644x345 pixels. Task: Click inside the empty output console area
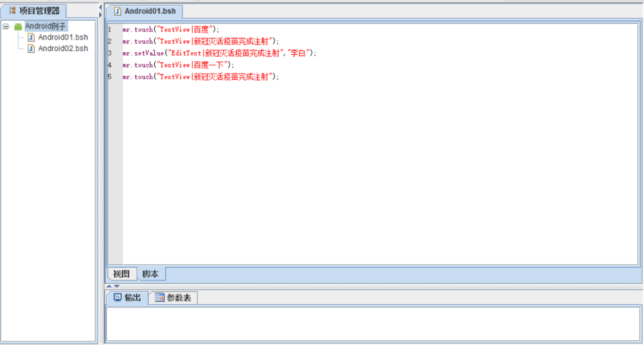(x=372, y=323)
